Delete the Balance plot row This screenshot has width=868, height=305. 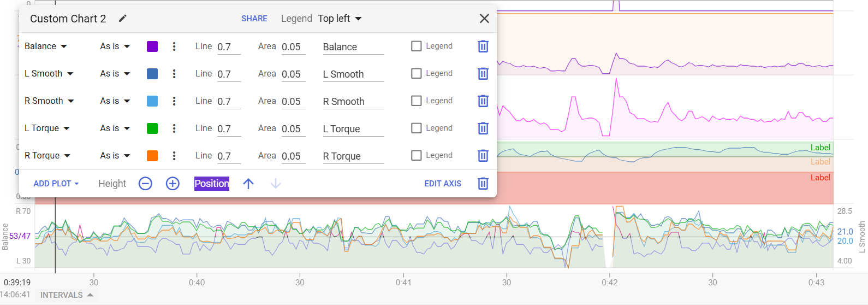tap(483, 46)
